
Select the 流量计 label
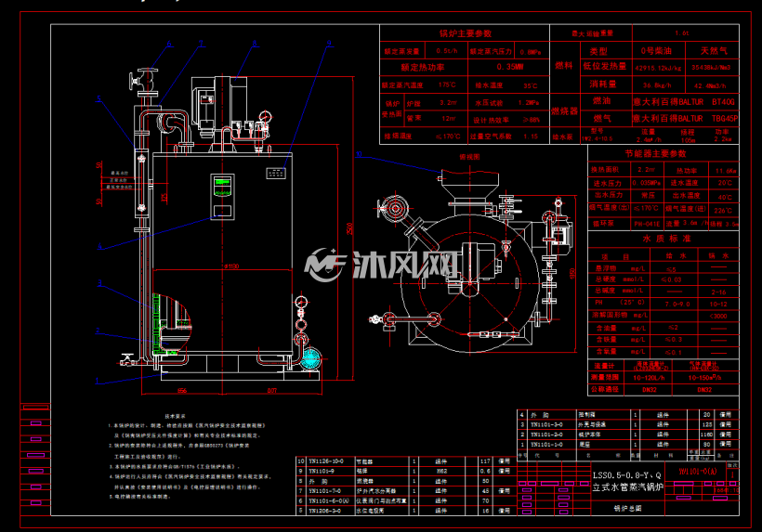(x=604, y=366)
